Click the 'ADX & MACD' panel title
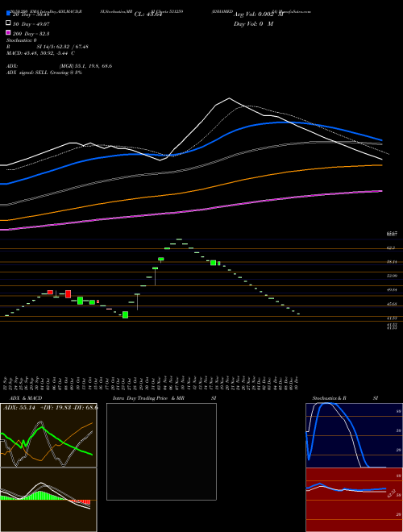Image resolution: width=403 pixels, height=532 pixels. [x=26, y=398]
